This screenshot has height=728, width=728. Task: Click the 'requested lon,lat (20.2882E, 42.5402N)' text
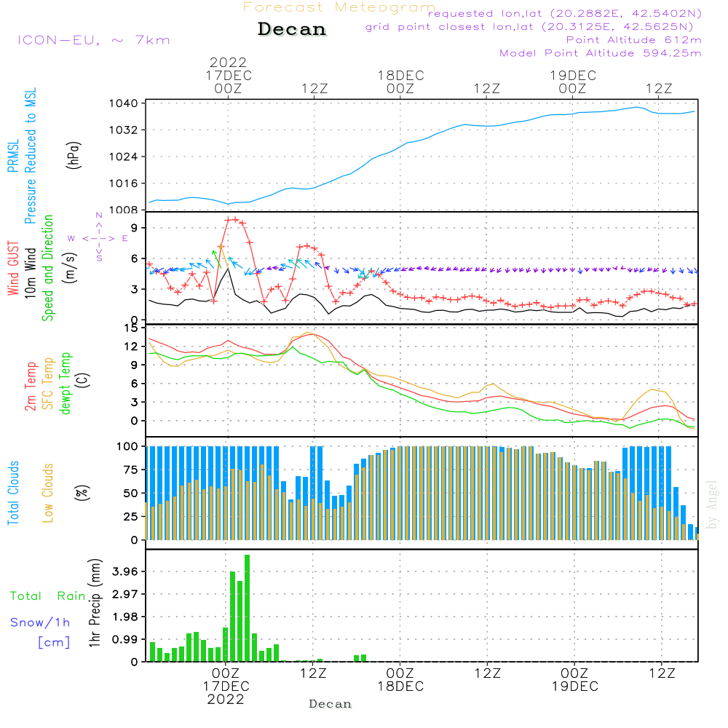tap(565, 13)
